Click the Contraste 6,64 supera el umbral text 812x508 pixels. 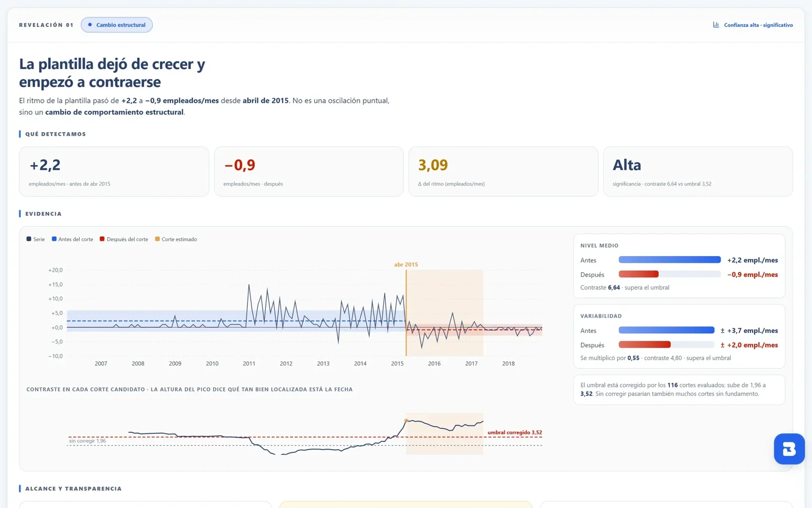[x=625, y=288]
